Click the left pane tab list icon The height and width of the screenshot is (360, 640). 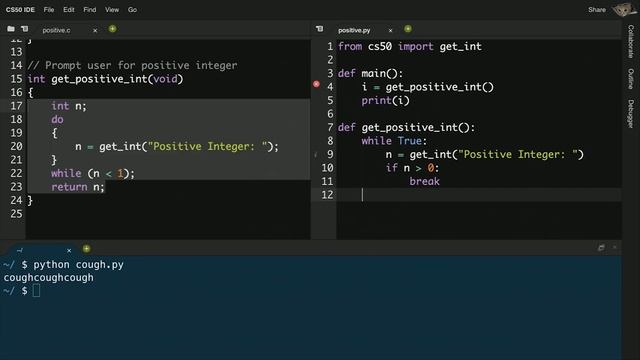(x=24, y=29)
